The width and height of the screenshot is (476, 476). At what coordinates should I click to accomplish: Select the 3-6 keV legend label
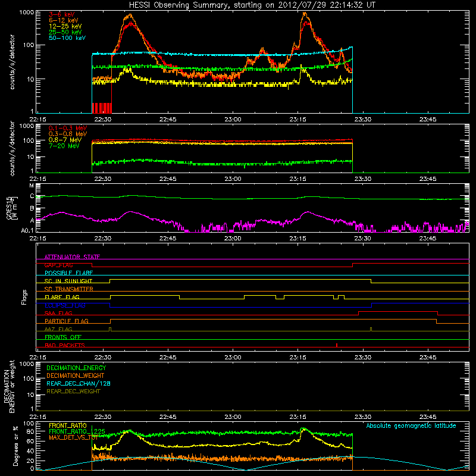tap(62, 14)
